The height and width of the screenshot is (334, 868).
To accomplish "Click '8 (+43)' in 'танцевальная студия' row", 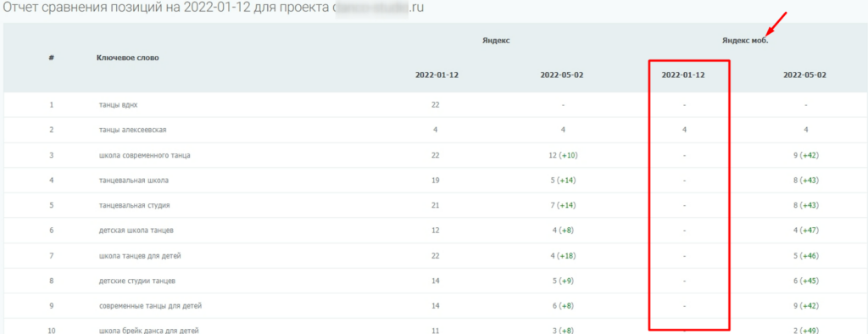I will tap(806, 205).
